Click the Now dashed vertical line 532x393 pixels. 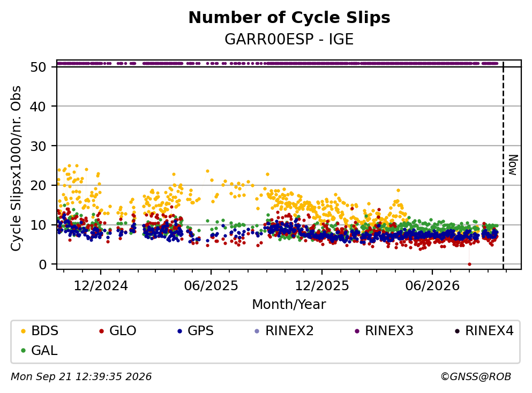[x=503, y=165]
